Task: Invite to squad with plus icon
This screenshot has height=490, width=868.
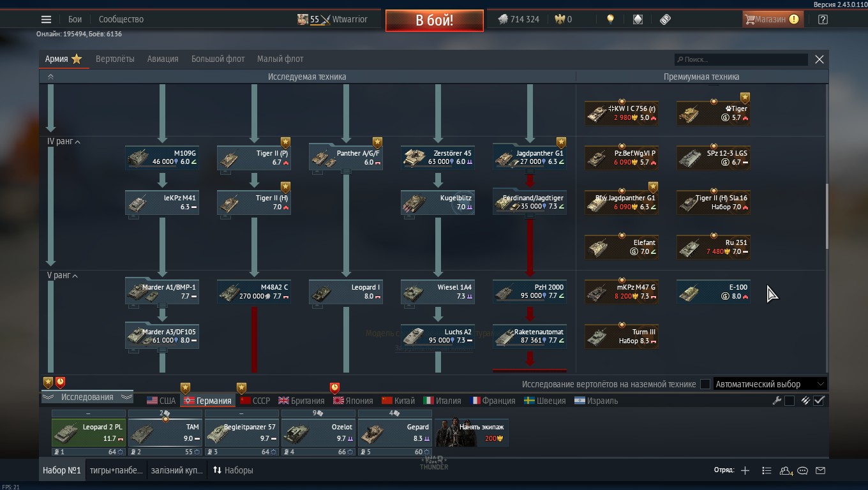Action: point(745,470)
